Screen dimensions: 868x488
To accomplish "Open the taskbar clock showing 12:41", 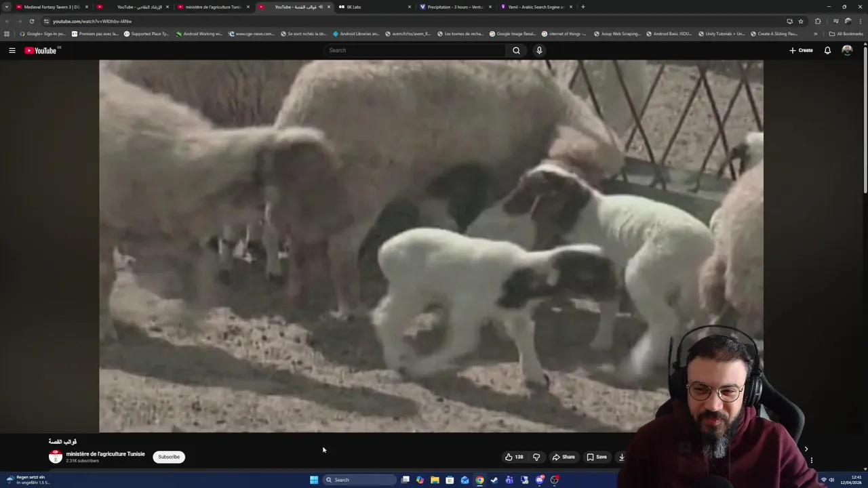I will 851,480.
